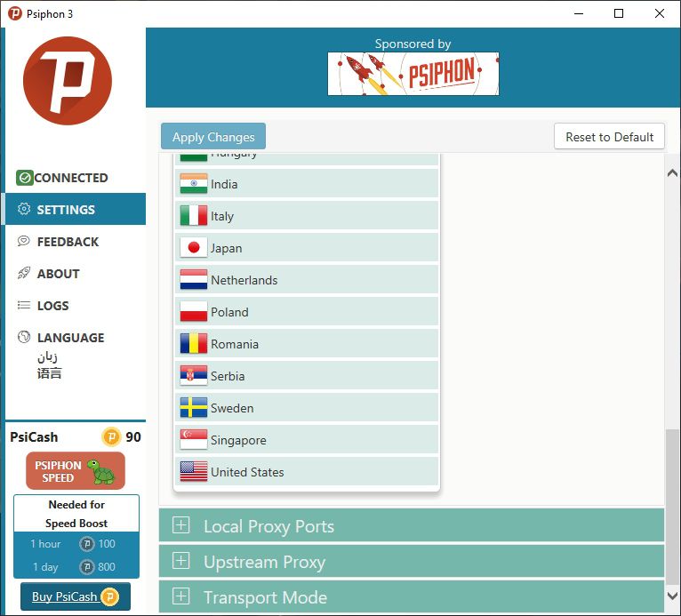Screen dimensions: 681x616
Task: Click the scrollbar up arrow
Action: pos(672,172)
